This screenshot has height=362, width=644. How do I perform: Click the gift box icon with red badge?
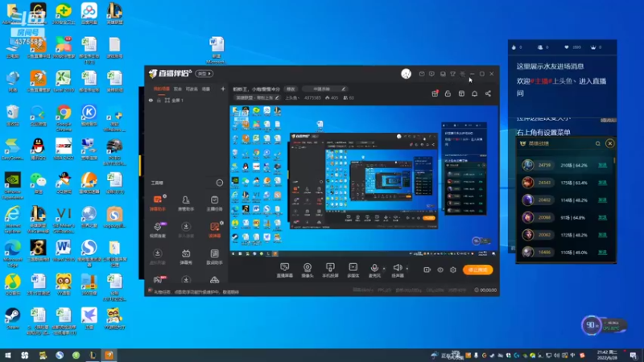435,93
